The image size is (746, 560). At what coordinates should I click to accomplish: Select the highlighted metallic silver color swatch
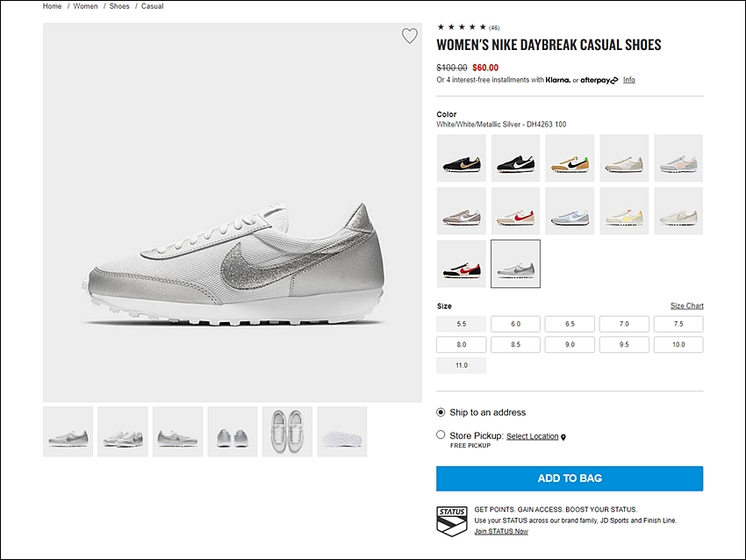pos(515,263)
